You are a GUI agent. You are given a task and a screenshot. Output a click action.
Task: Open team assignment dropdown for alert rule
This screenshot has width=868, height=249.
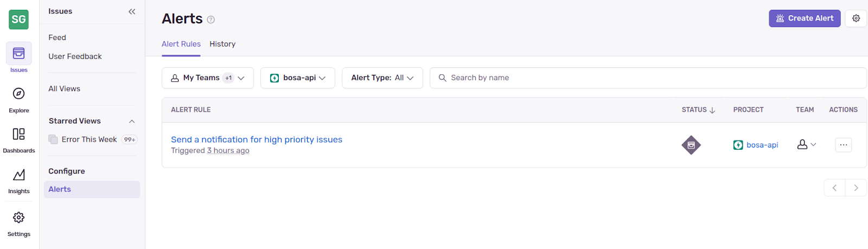806,145
